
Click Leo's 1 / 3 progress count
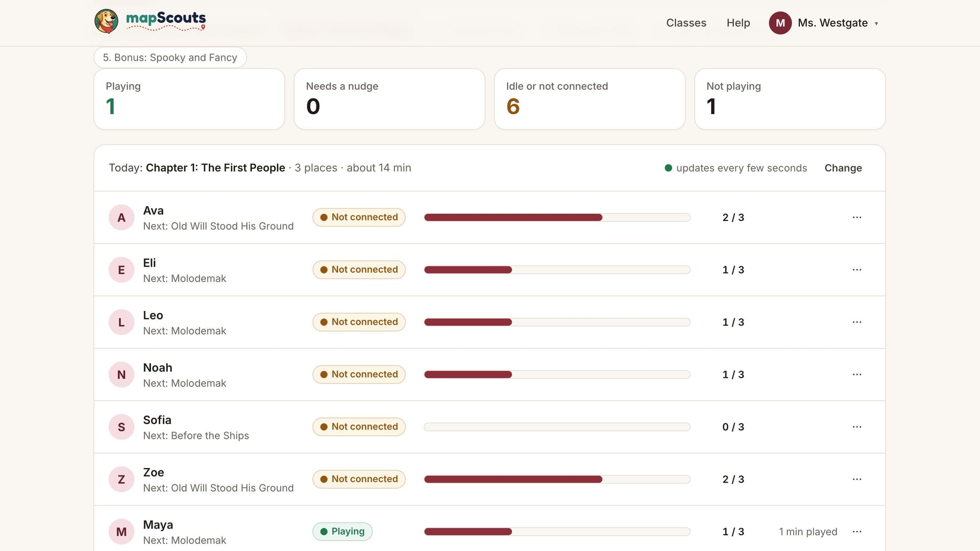click(733, 322)
